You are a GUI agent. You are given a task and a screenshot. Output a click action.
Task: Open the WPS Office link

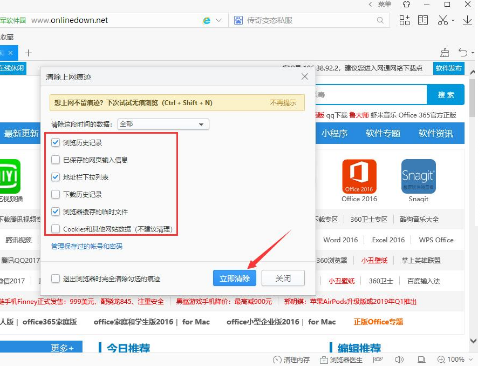tap(436, 240)
